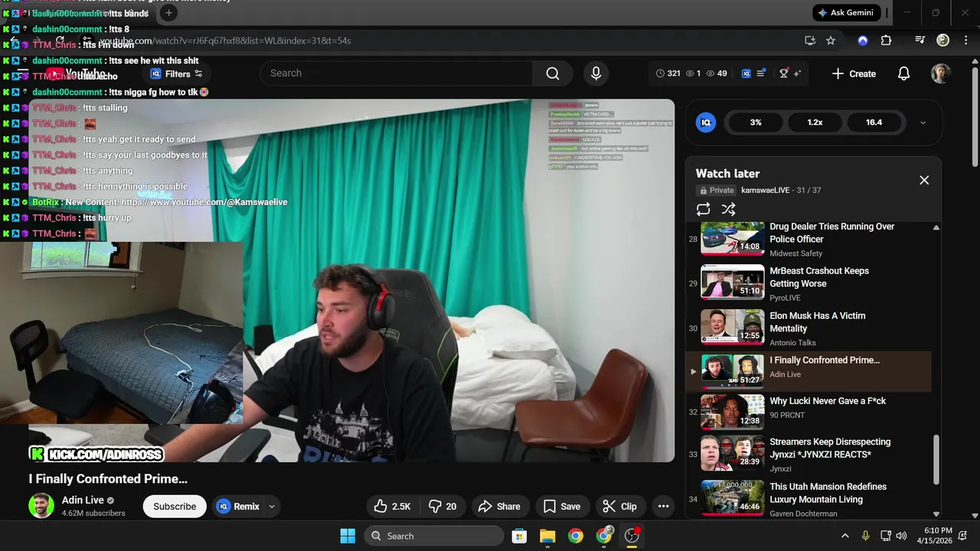Viewport: 980px width, 551px height.
Task: Close the Watch later playlist panel
Action: tap(924, 180)
